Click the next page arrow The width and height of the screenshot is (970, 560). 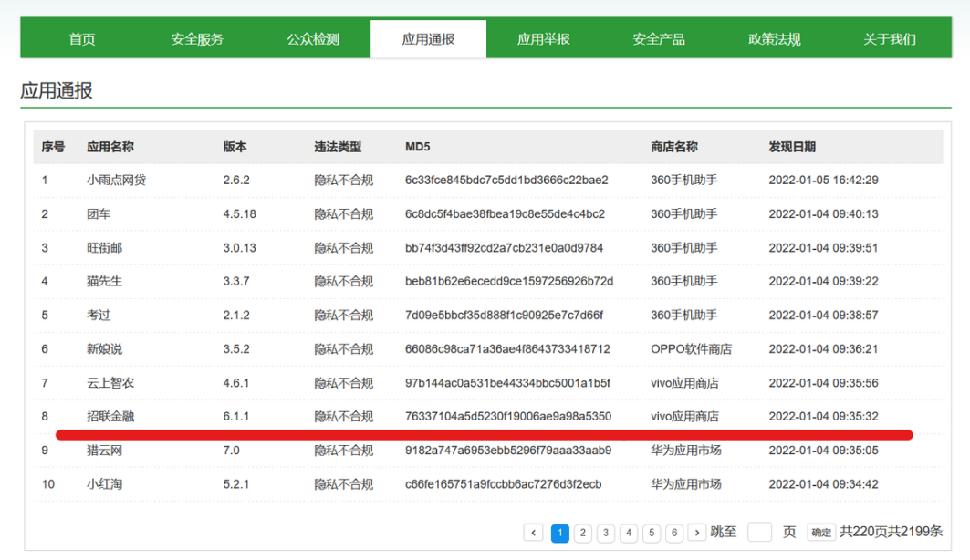(x=696, y=532)
